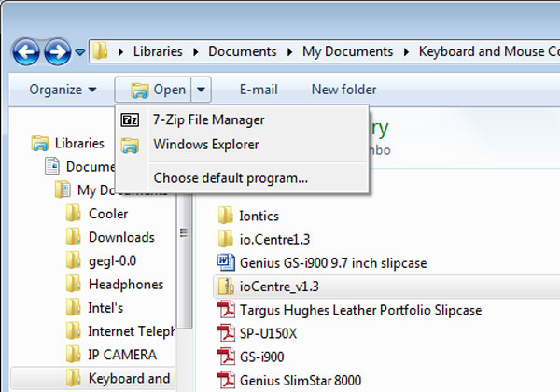560x392 pixels.
Task: Click the PDF icon beside SP-U150X
Action: tap(225, 333)
